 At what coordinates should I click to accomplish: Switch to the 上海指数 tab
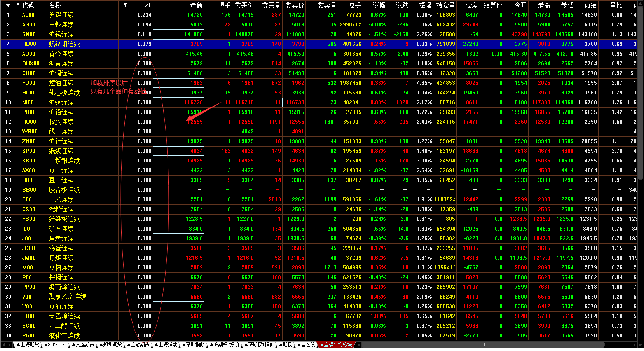click(166, 344)
